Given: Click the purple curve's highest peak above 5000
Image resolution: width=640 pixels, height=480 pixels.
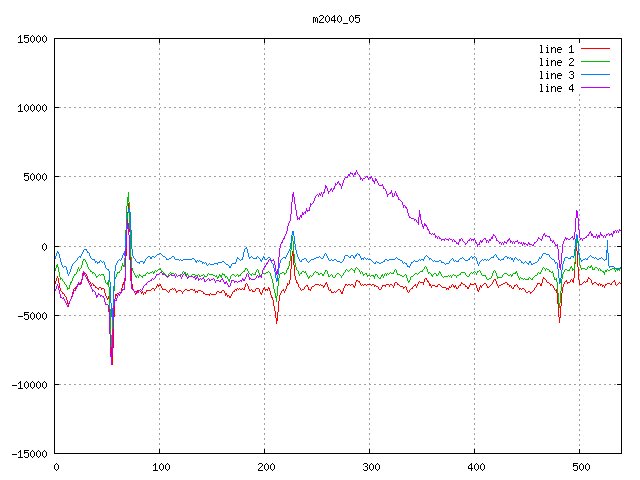Looking at the screenshot, I should point(355,171).
